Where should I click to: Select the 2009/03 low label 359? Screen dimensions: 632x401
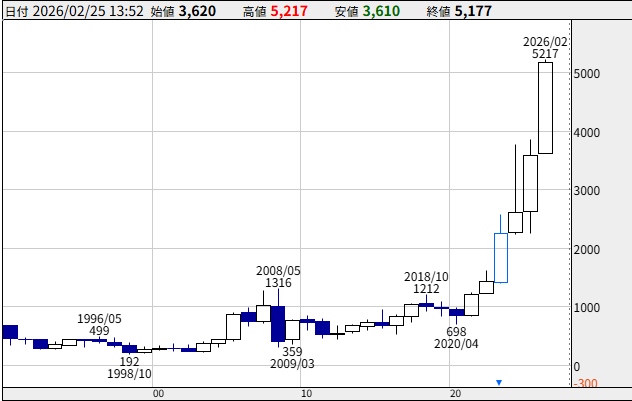tap(292, 351)
